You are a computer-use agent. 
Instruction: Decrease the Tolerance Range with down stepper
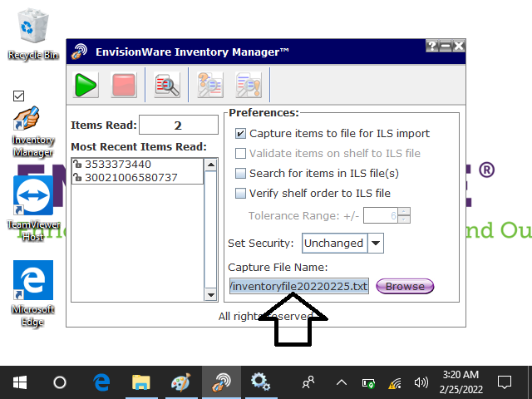[x=404, y=219]
